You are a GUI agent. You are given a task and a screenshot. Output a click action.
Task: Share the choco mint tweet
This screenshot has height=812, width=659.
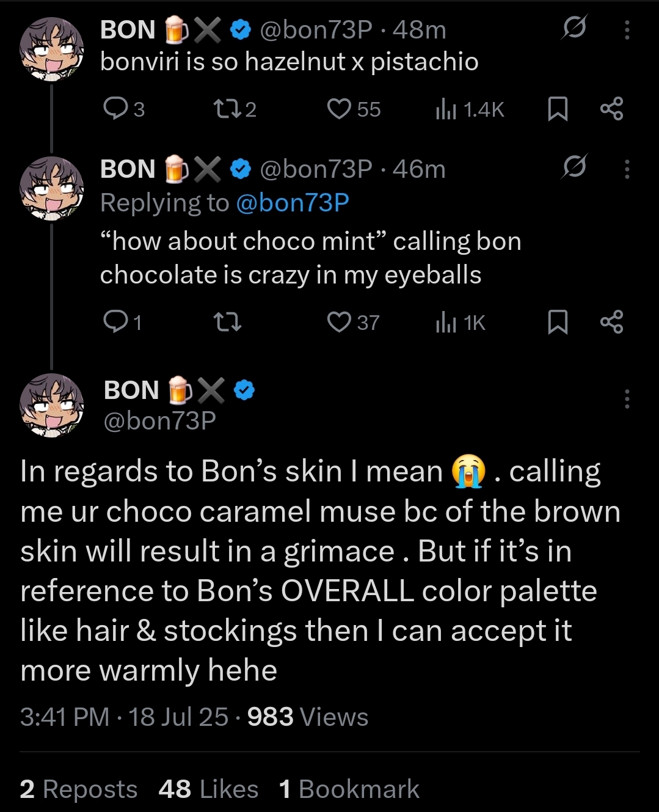point(611,321)
